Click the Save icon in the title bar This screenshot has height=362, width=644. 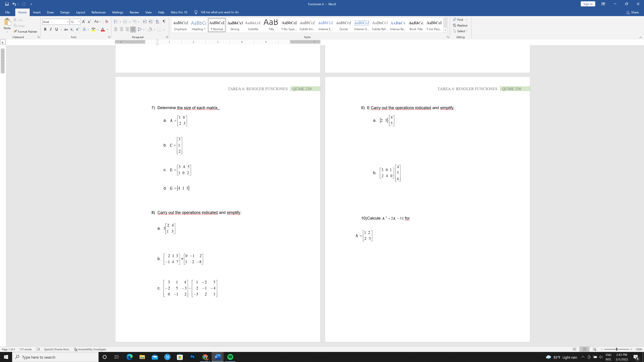click(x=7, y=4)
